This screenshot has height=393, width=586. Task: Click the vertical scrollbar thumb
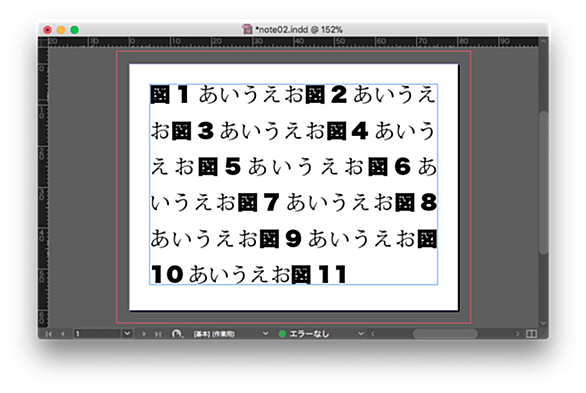[x=543, y=183]
